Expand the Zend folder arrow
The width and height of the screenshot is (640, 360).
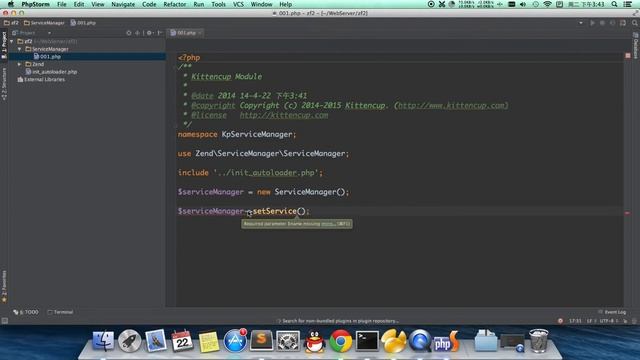tap(20, 64)
